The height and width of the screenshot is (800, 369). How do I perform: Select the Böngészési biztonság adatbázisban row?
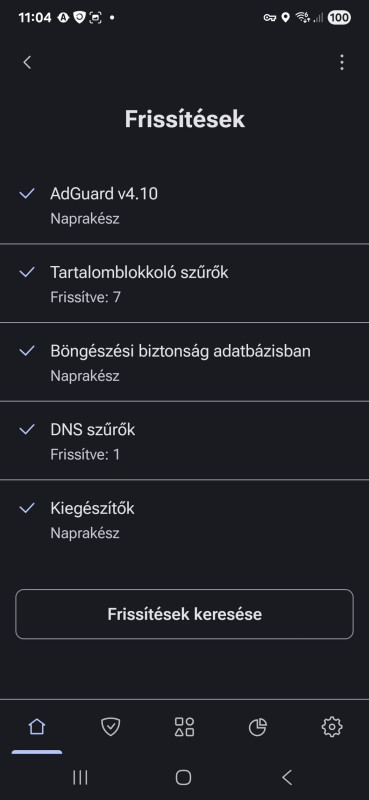coord(184,362)
